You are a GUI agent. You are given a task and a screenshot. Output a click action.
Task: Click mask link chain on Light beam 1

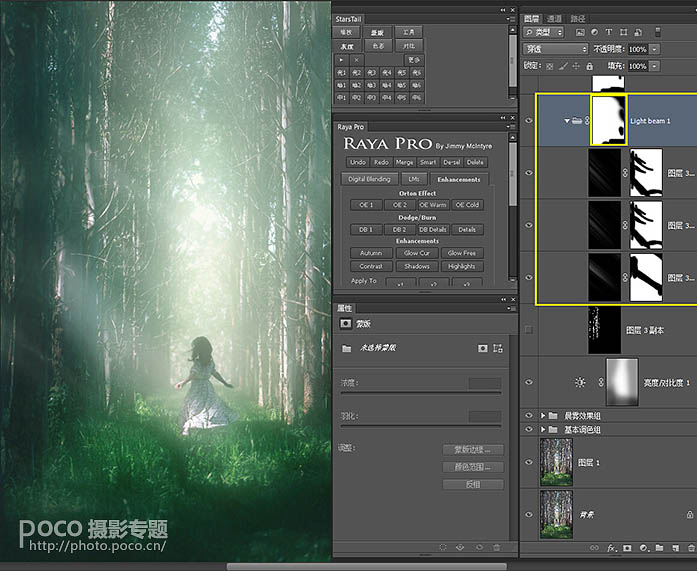587,120
